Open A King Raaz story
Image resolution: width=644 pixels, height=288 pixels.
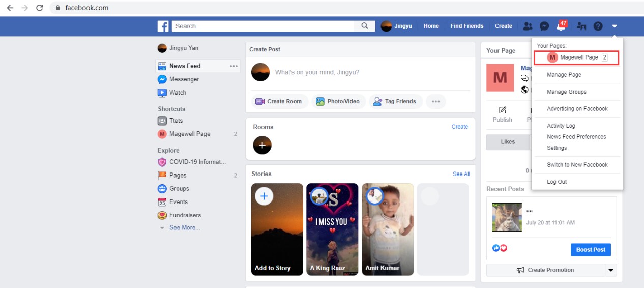click(332, 229)
